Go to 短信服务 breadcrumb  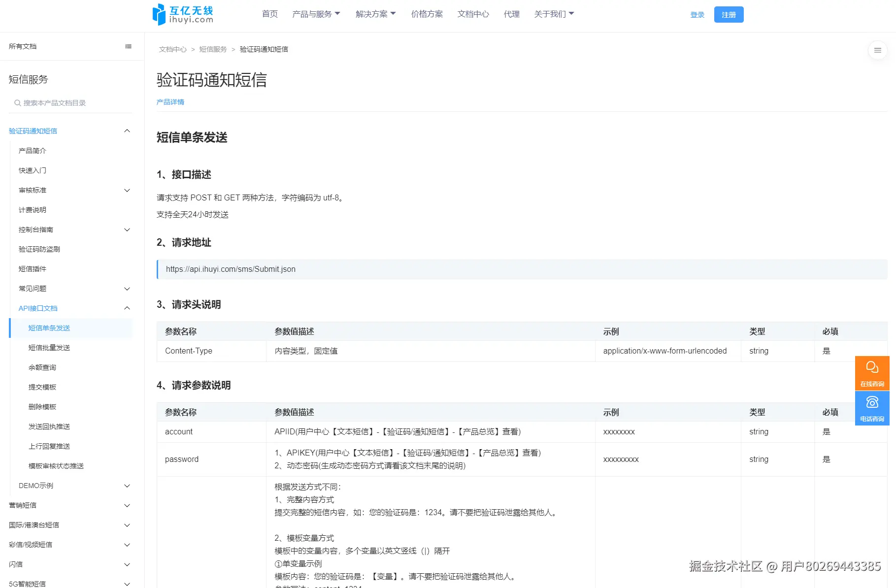213,49
